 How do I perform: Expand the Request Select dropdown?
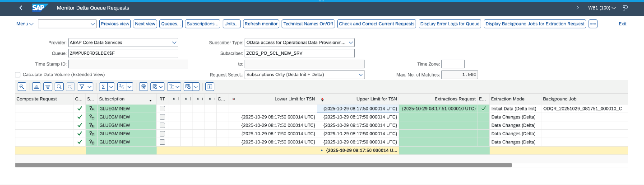(361, 75)
